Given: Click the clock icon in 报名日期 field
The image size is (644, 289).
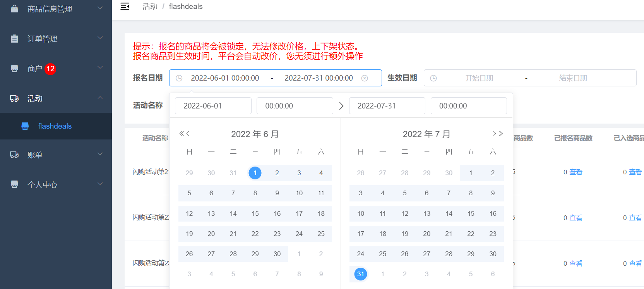Looking at the screenshot, I should click(x=179, y=78).
